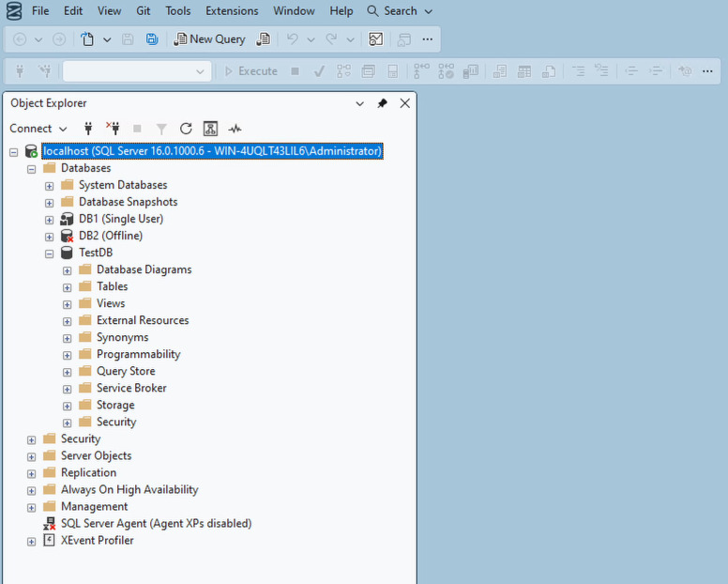This screenshot has width=728, height=584.
Task: Open the Tools menu
Action: click(x=178, y=10)
